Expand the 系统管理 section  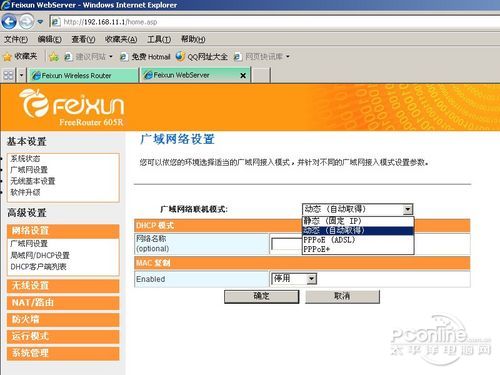(x=63, y=353)
